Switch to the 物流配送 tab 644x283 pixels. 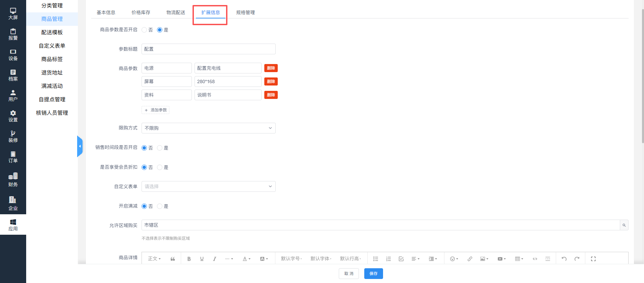coord(176,12)
